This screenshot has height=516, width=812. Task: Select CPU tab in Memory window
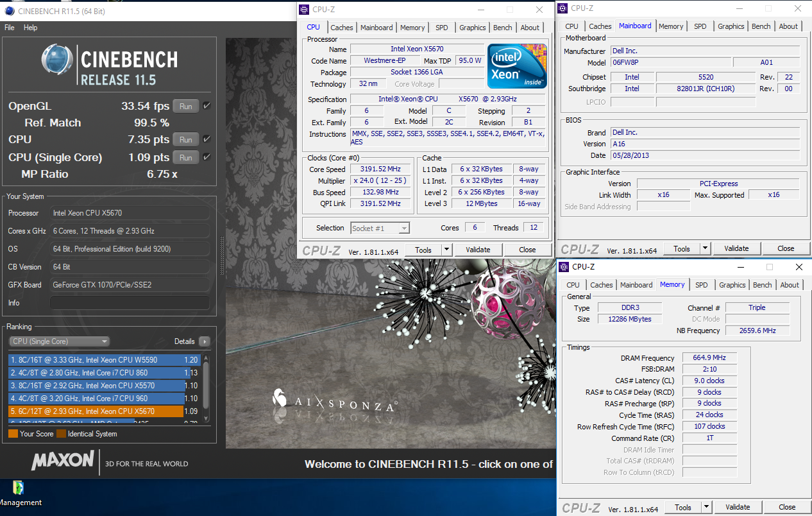[x=573, y=285]
